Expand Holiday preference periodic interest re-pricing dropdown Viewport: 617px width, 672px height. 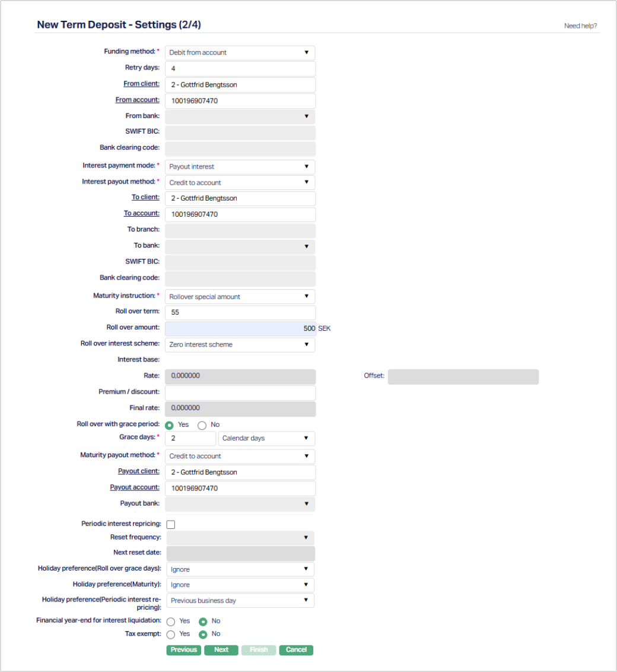point(240,601)
